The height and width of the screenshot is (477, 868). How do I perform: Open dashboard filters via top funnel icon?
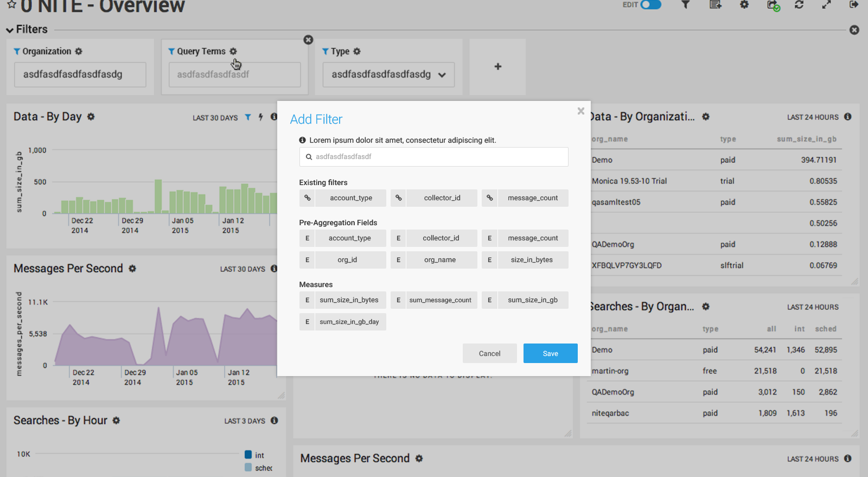(686, 4)
